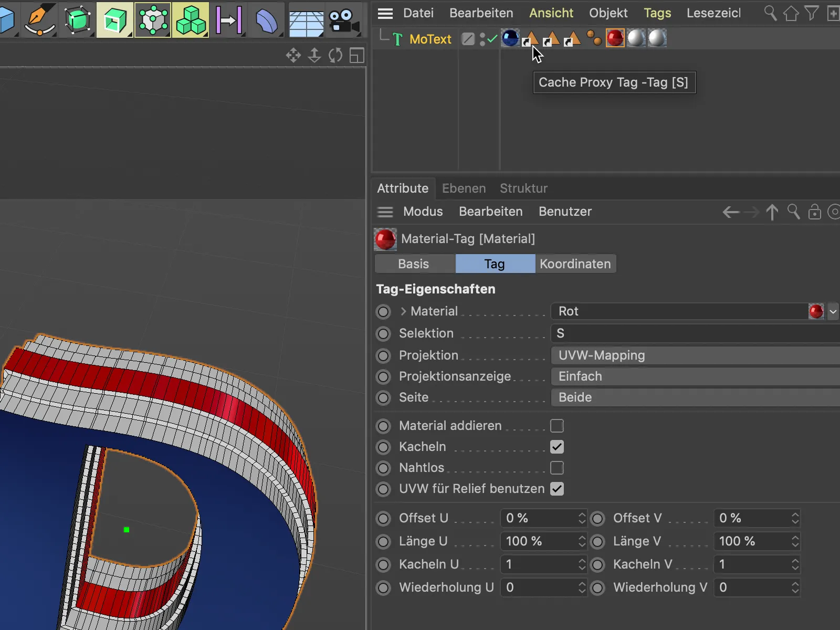Uncheck the Kacheln checkbox

(x=557, y=447)
